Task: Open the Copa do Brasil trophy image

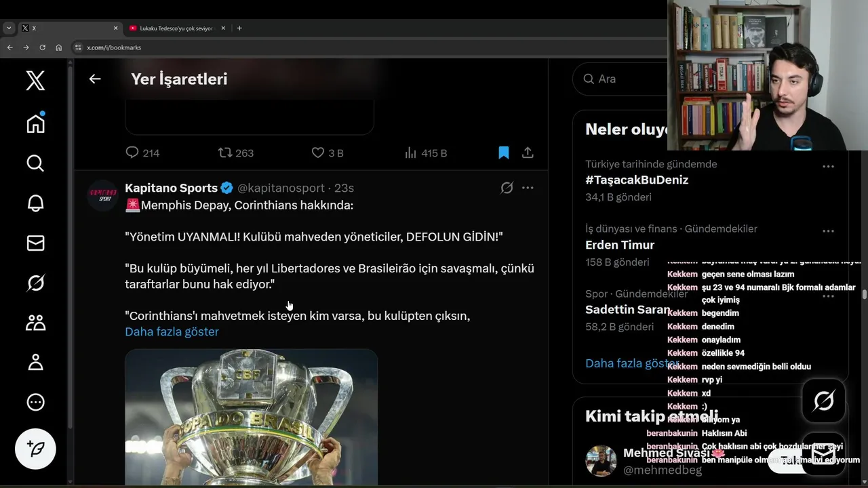Action: 251,418
